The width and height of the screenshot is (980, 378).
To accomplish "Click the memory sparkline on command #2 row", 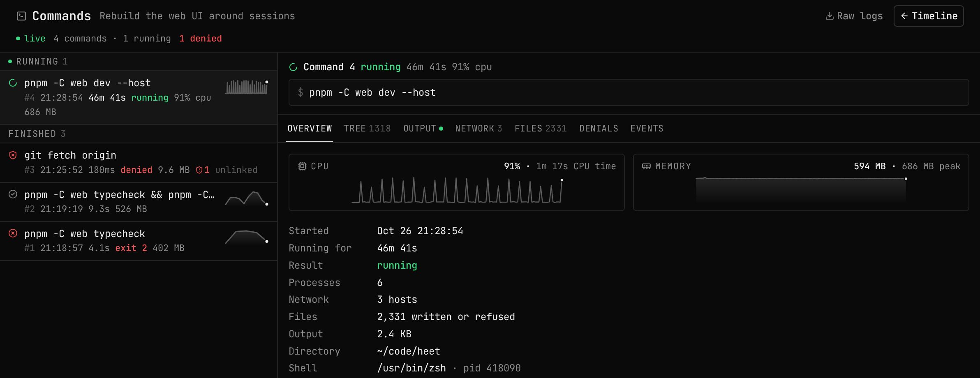I will click(247, 198).
